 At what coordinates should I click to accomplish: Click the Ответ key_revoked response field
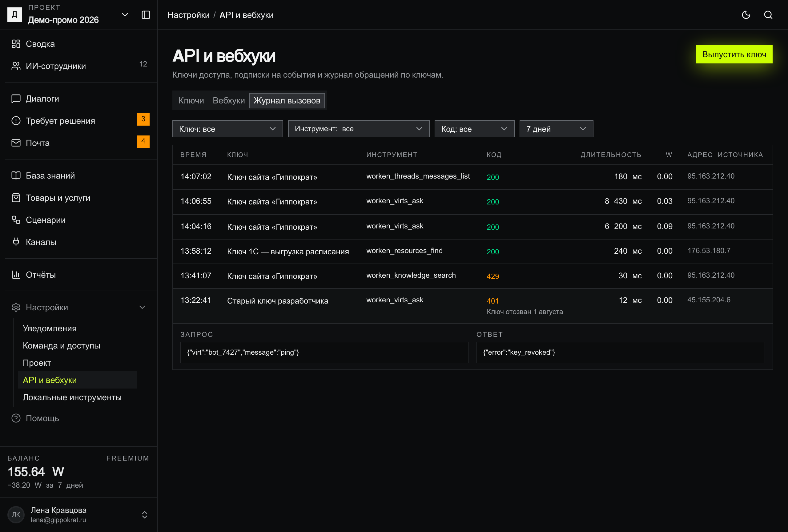pyautogui.click(x=621, y=352)
